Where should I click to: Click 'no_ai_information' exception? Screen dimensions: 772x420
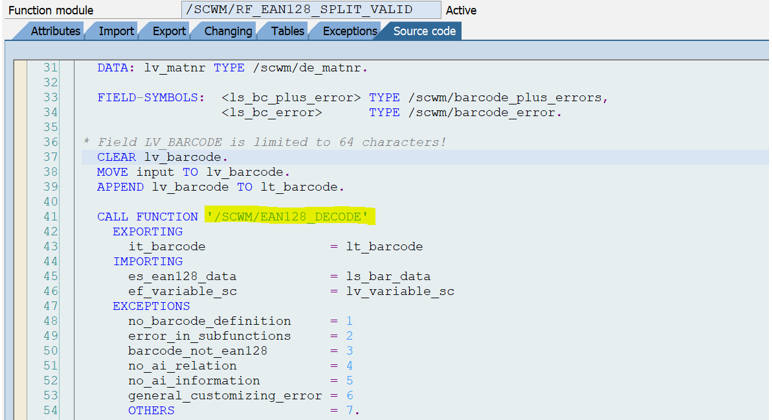click(x=194, y=381)
